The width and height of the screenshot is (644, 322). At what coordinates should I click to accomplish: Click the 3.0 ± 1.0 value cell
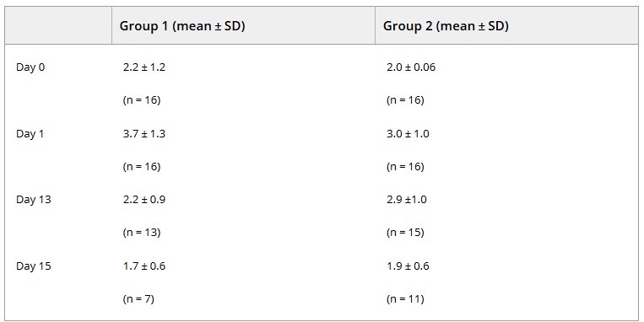point(408,134)
